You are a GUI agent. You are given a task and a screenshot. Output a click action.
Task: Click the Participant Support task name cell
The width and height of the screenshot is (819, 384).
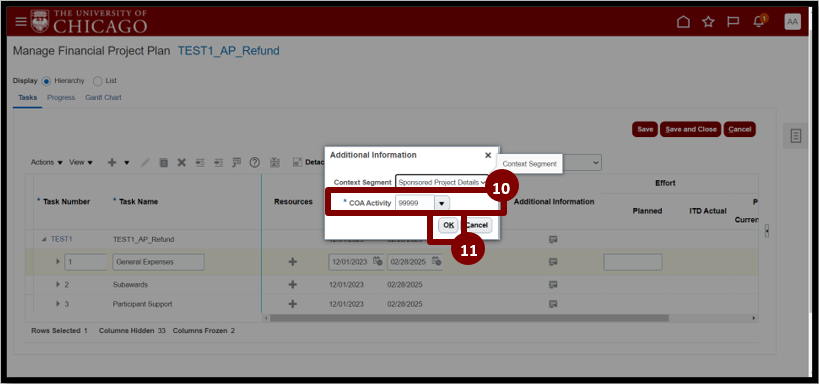pyautogui.click(x=142, y=304)
